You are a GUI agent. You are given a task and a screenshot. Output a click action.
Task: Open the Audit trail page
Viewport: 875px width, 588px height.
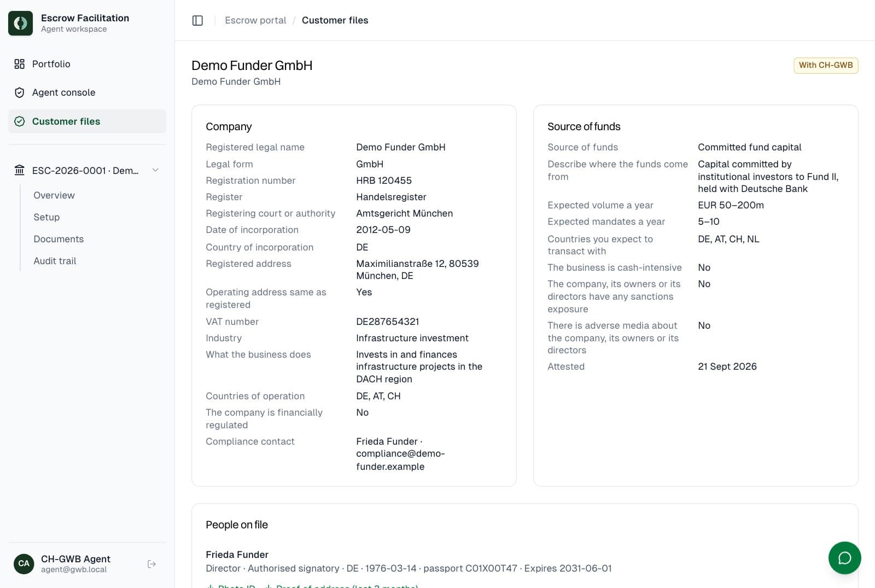(x=55, y=261)
